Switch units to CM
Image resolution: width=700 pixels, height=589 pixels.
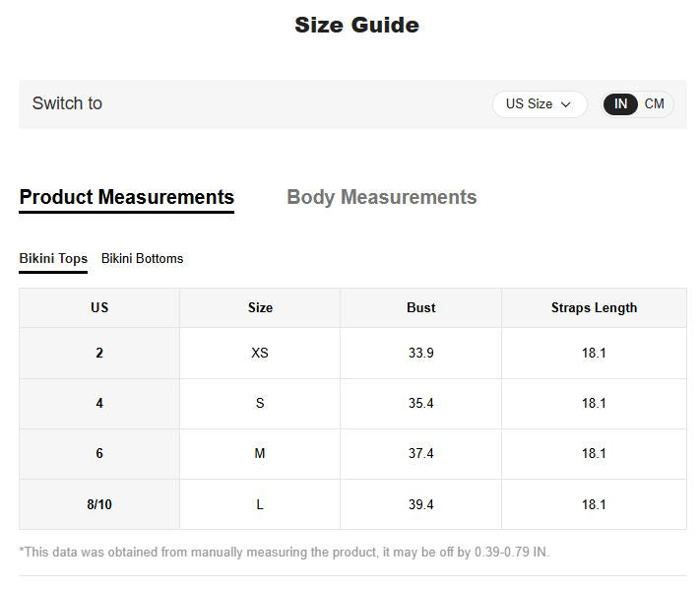tap(654, 104)
